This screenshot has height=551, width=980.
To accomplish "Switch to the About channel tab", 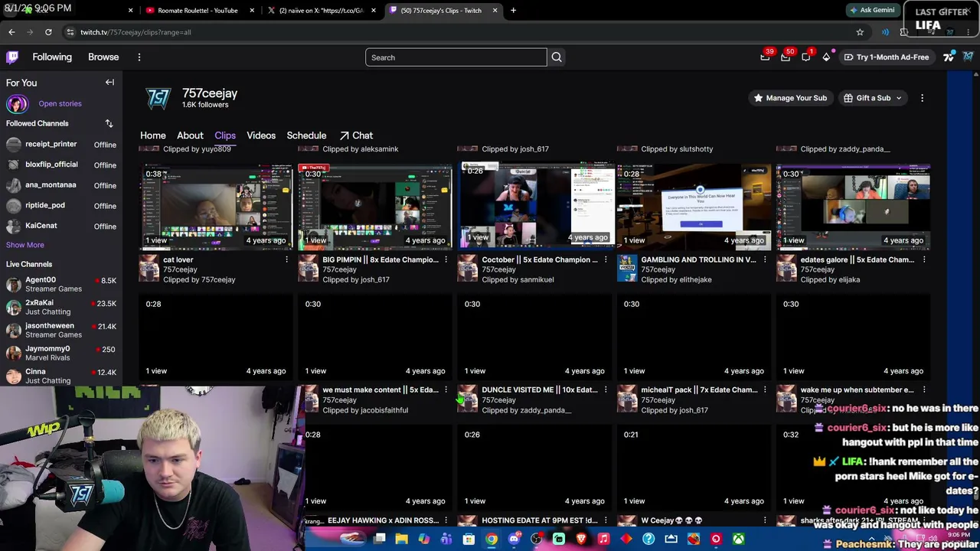I will coord(190,135).
